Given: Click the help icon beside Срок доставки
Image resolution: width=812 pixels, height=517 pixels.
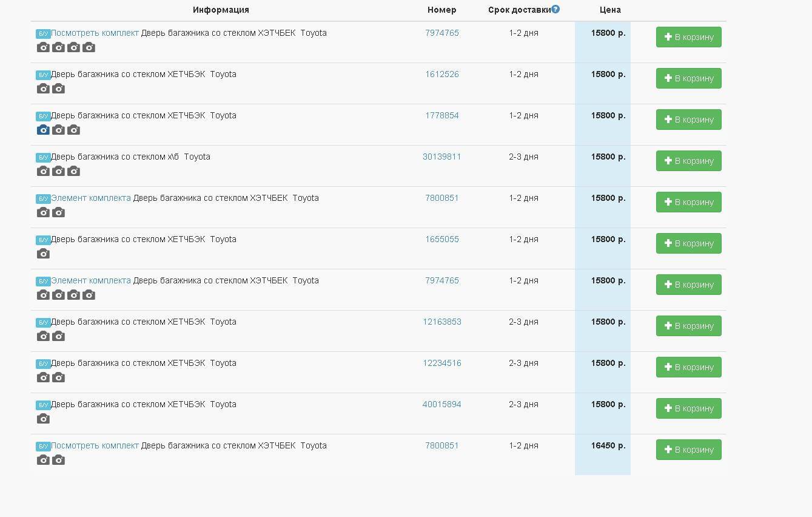Looking at the screenshot, I should pyautogui.click(x=555, y=9).
